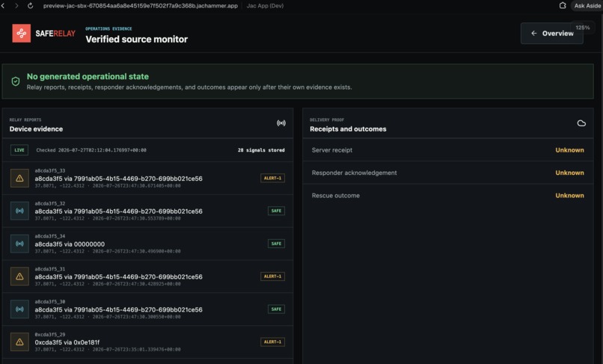603x364 pixels.
Task: Click the 'Jac App (Dev)' tab title
Action: (265, 6)
